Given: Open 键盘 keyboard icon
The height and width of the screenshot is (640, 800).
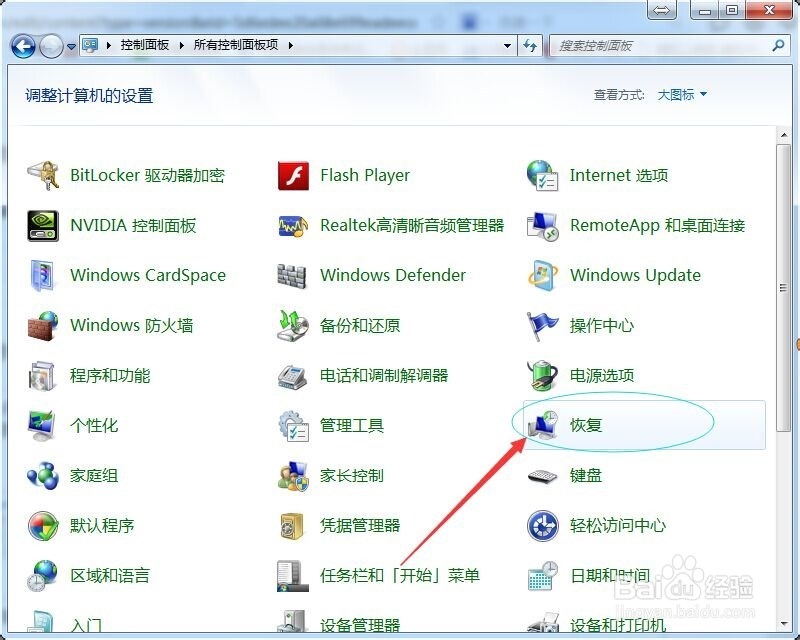Looking at the screenshot, I should [542, 476].
